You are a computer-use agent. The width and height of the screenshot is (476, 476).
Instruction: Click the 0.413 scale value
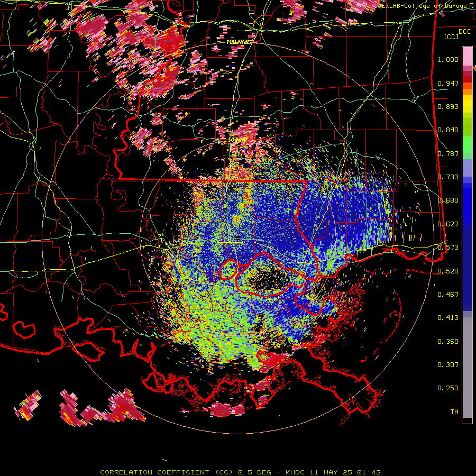tap(448, 318)
